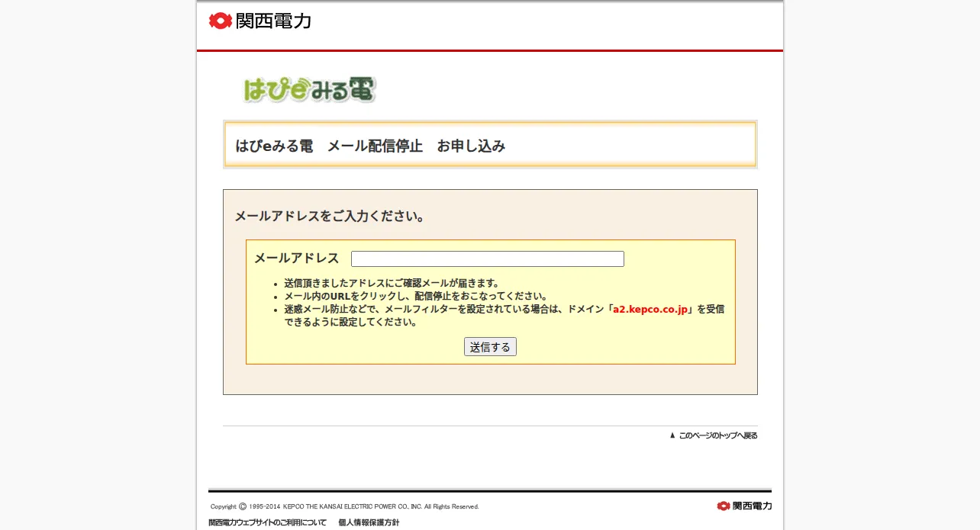Click the heading メール配信停止 お申し込み
The width and height of the screenshot is (980, 530).
pyautogui.click(x=416, y=146)
